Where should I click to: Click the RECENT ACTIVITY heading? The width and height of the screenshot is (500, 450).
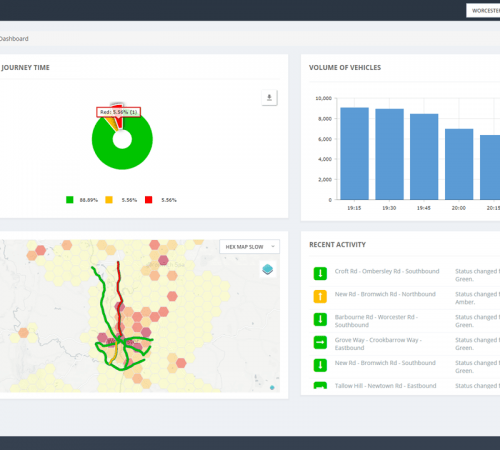(x=337, y=245)
